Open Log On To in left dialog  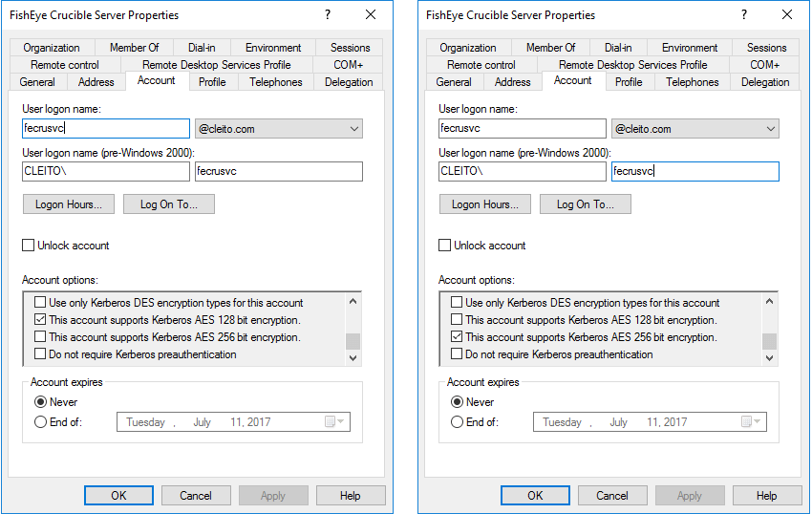(x=169, y=204)
